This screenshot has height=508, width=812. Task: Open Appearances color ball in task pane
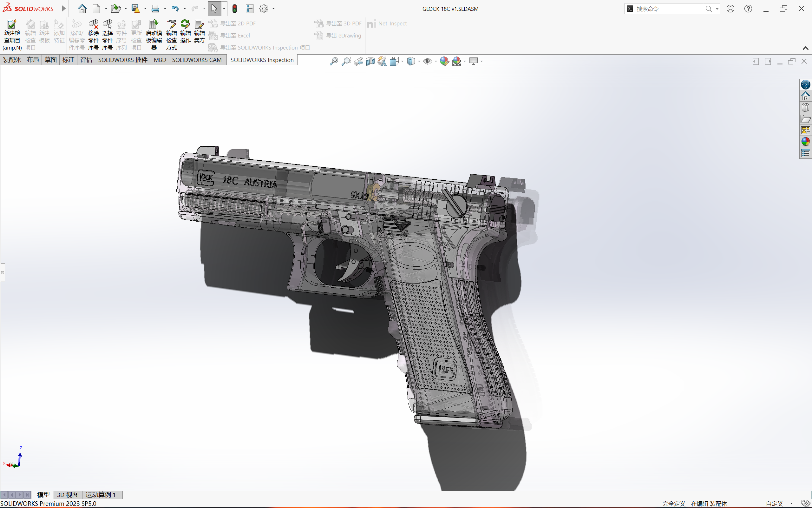(x=806, y=142)
